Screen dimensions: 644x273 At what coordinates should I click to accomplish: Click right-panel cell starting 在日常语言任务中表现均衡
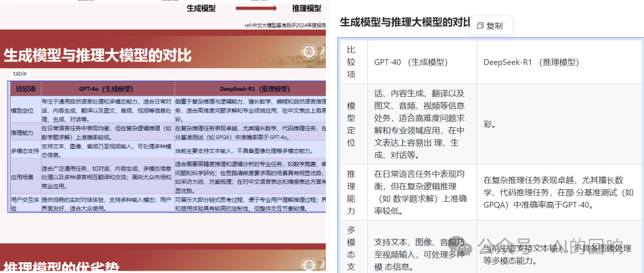(422, 192)
